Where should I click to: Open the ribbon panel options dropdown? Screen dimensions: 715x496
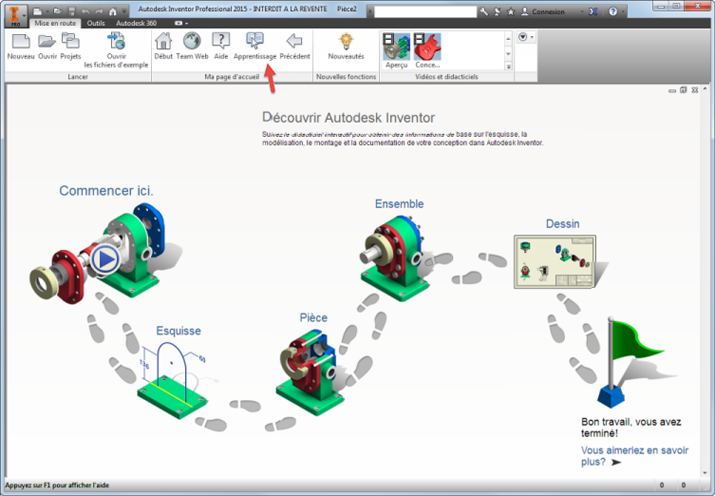point(525,37)
